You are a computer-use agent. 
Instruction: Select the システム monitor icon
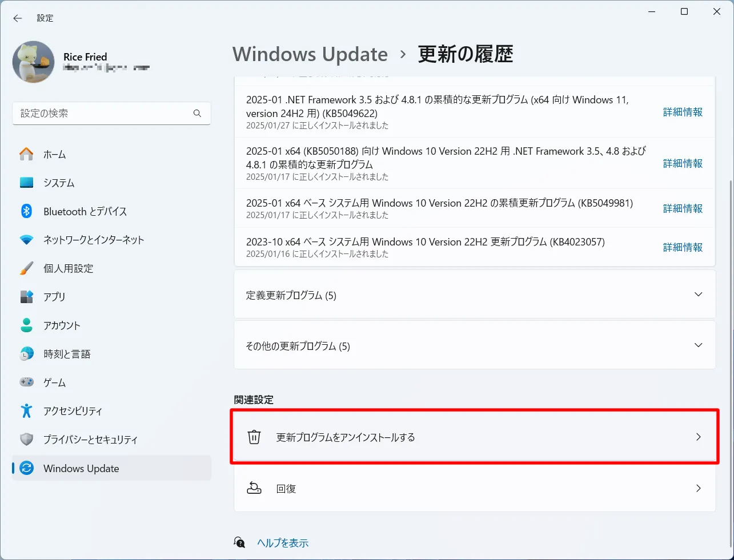[27, 183]
